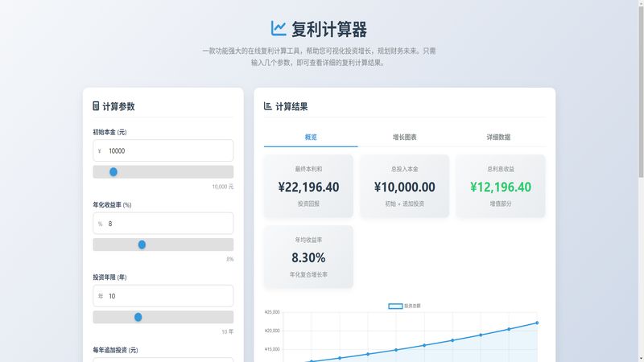Select the 年均收益率 result card

[x=308, y=257]
